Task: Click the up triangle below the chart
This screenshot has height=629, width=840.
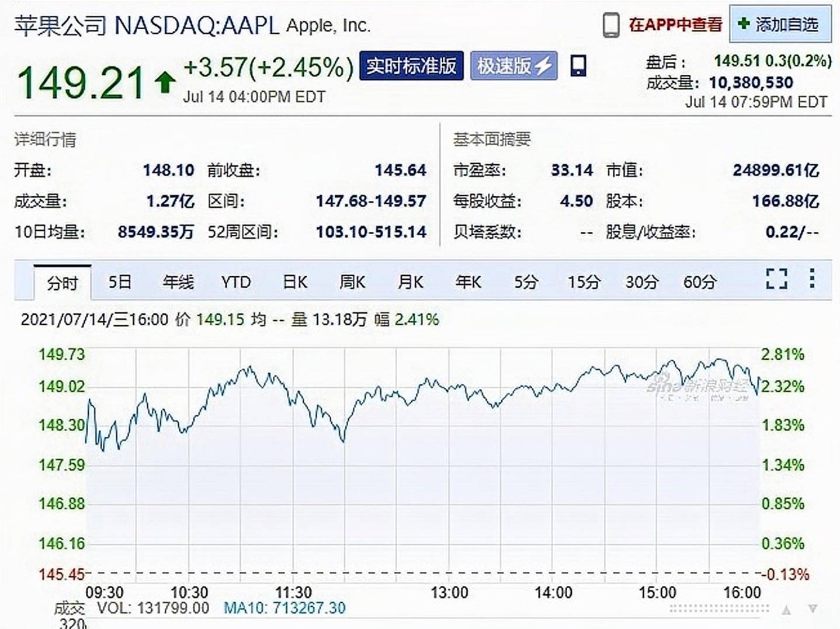Action: tap(787, 610)
